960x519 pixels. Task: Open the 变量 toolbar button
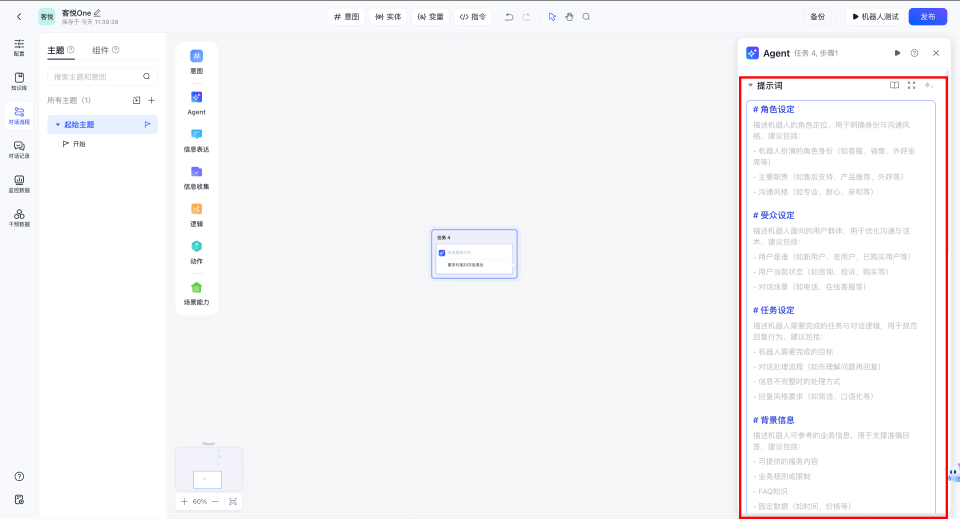tap(430, 17)
